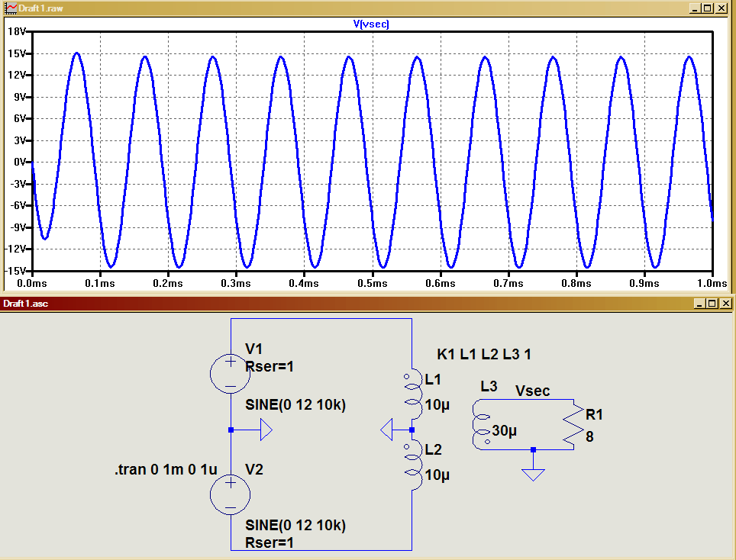Click the 10µ value of L2
Viewport: 736px width, 560px height.
click(x=437, y=475)
